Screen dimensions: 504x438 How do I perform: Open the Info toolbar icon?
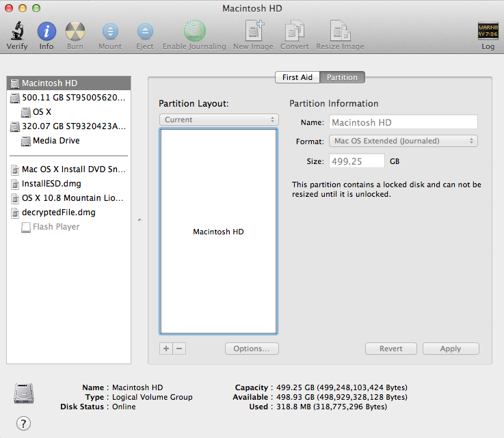click(47, 31)
